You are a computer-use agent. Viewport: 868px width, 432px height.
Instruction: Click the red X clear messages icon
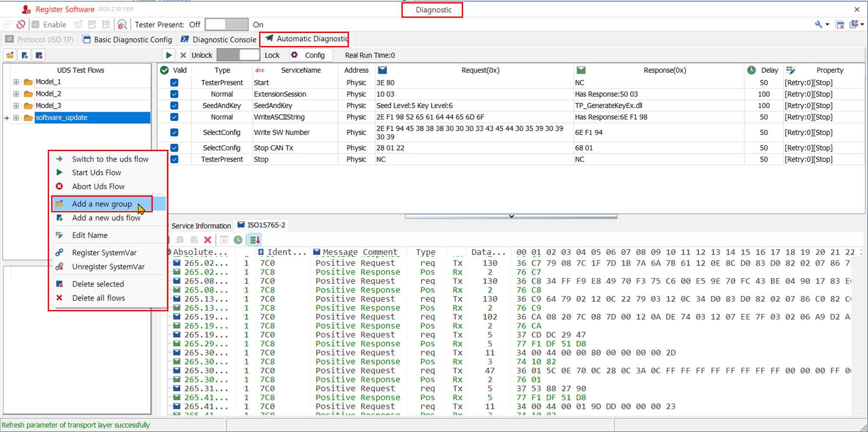coord(207,240)
